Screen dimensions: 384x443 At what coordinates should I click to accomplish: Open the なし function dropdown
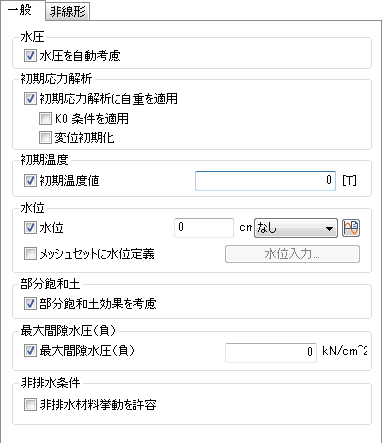(x=296, y=228)
